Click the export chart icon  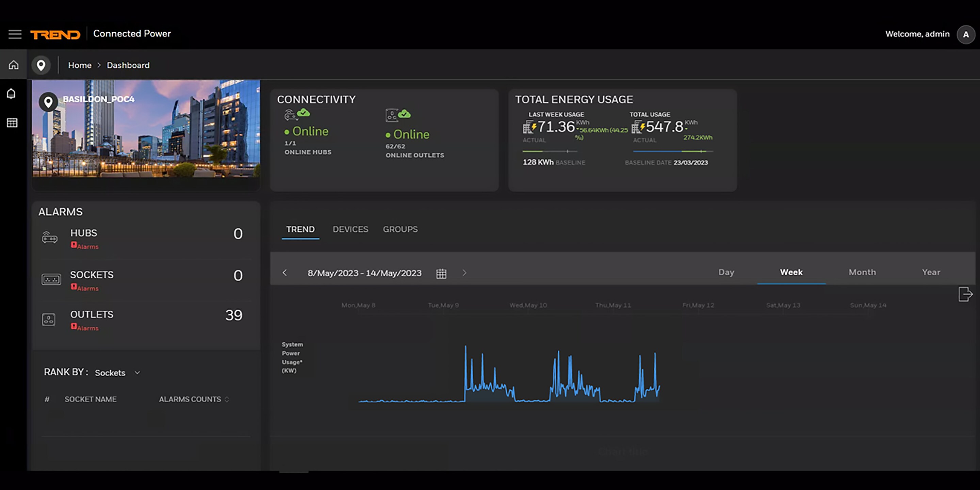[x=965, y=294]
